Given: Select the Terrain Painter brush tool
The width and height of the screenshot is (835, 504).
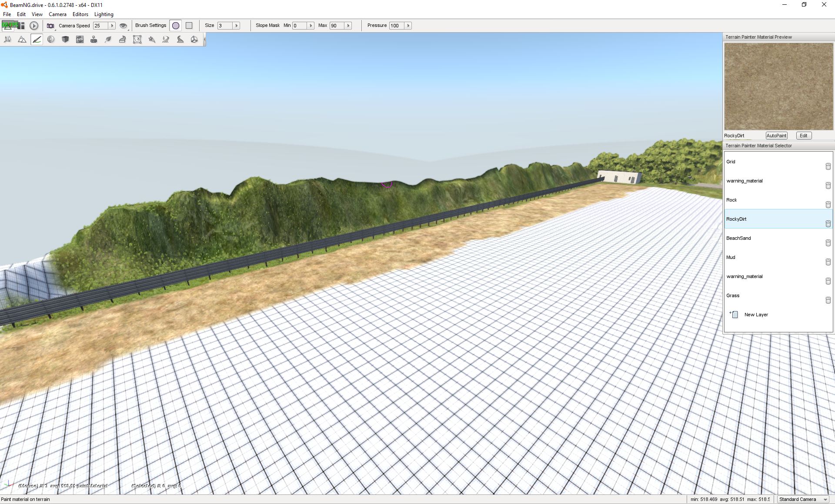Looking at the screenshot, I should coord(37,40).
